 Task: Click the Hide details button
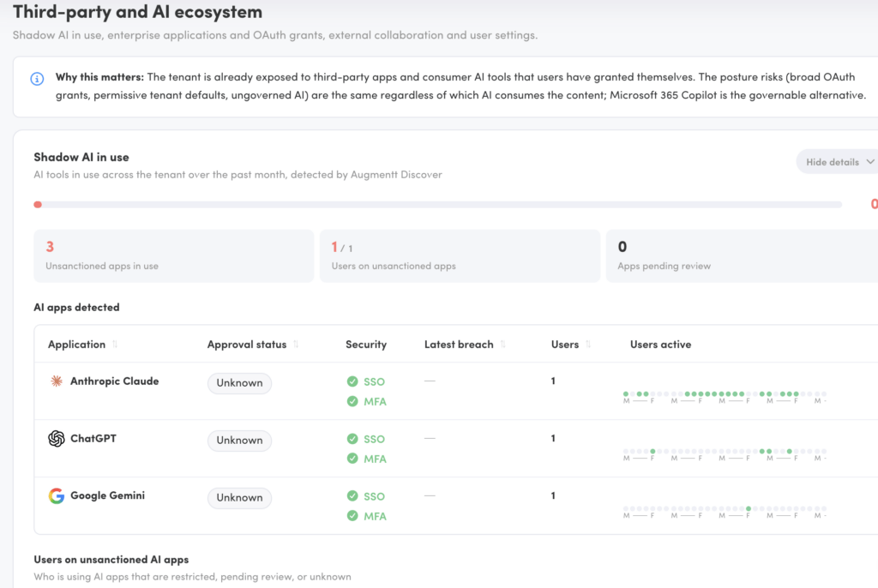838,162
